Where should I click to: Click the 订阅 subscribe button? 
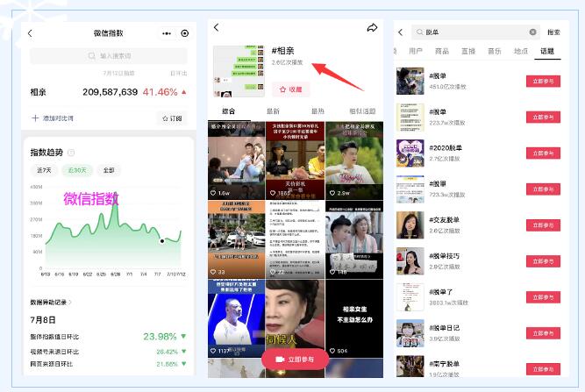[172, 118]
